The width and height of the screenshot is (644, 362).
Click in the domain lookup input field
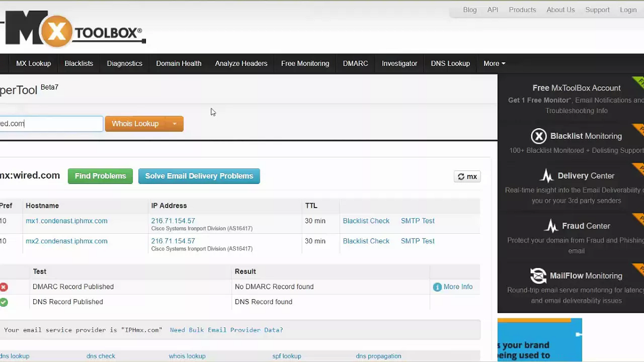[x=51, y=124]
